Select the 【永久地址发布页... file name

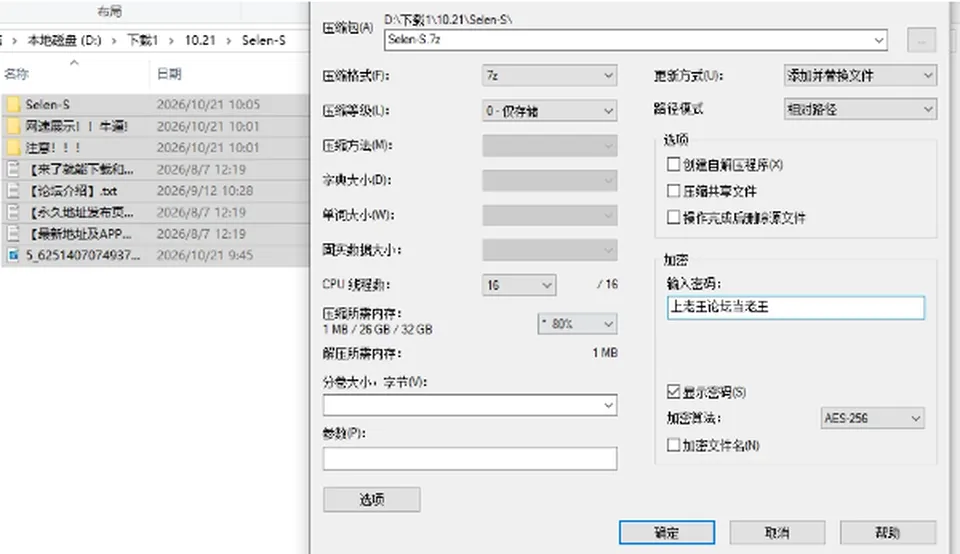coord(80,212)
